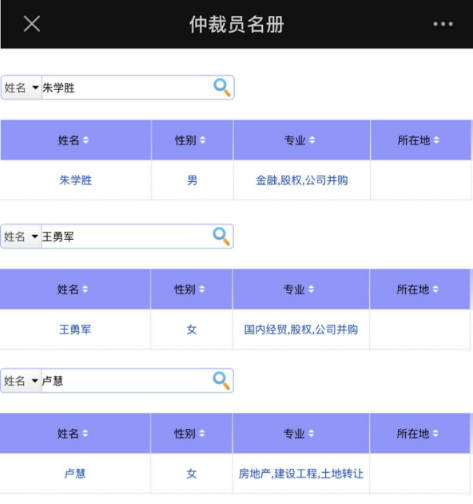Viewport: 473px width, 504px height.
Task: Open the three-dot more options menu
Action: tap(443, 24)
